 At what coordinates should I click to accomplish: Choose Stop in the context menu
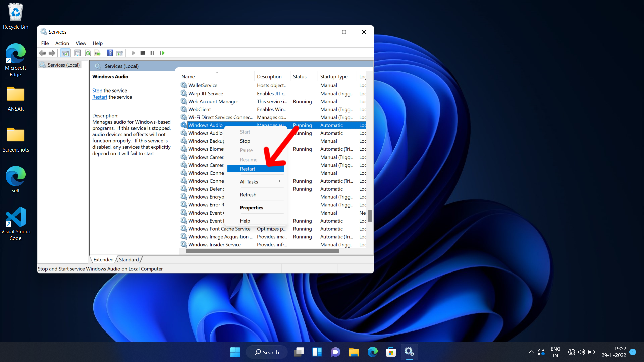256,141
